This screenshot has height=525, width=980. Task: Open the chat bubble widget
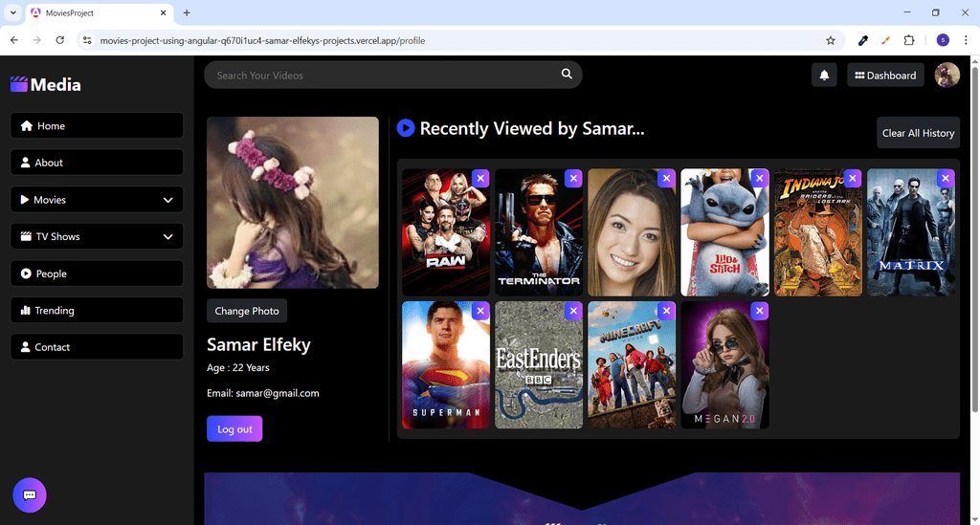tap(30, 495)
